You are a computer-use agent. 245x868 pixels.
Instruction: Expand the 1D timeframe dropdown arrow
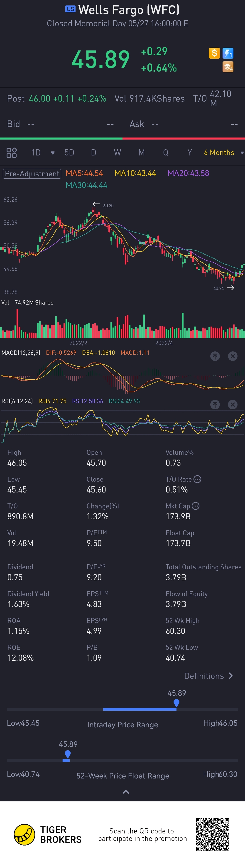point(52,153)
